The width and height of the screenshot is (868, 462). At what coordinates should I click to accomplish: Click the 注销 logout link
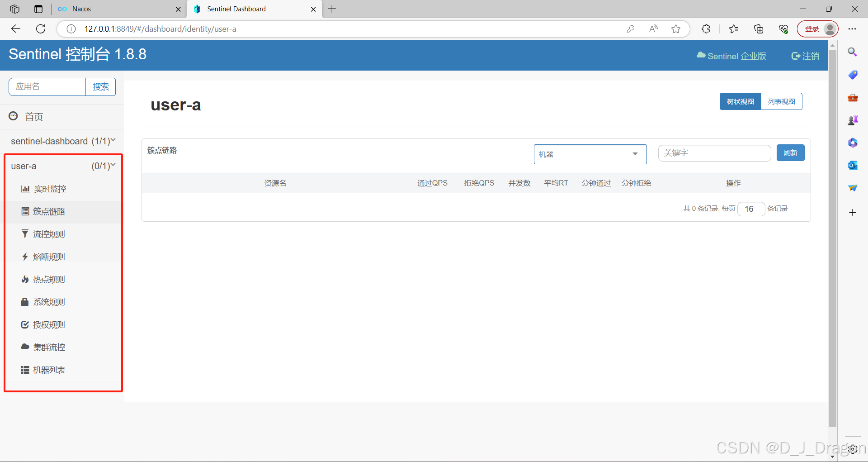coord(805,56)
